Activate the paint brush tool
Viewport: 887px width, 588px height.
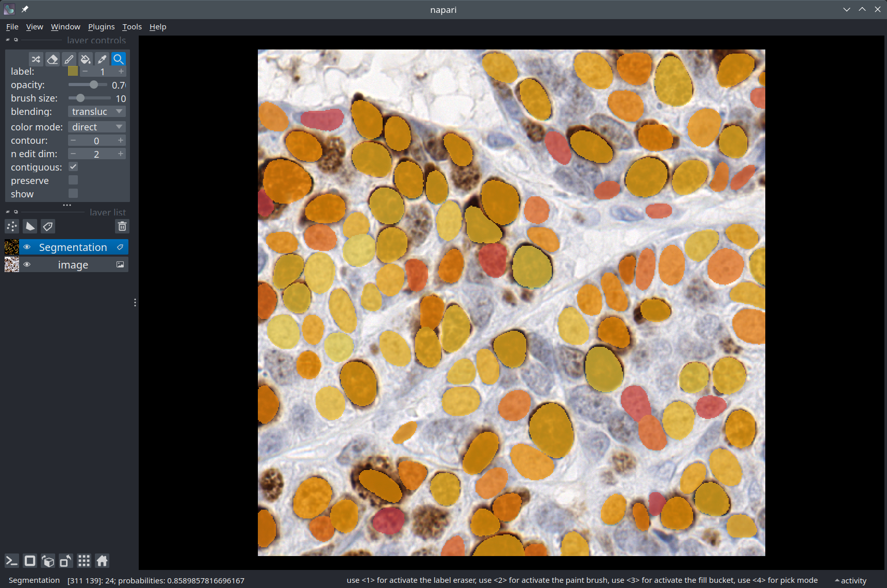69,59
